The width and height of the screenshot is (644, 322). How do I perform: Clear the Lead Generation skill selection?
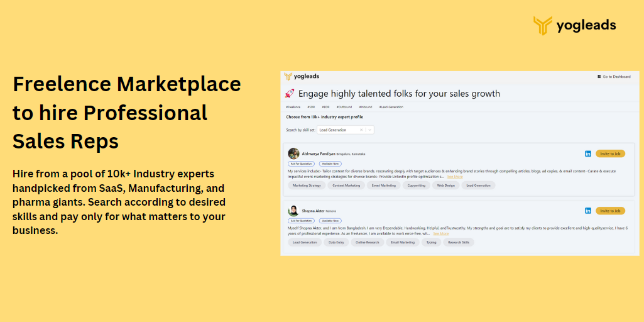tap(361, 130)
